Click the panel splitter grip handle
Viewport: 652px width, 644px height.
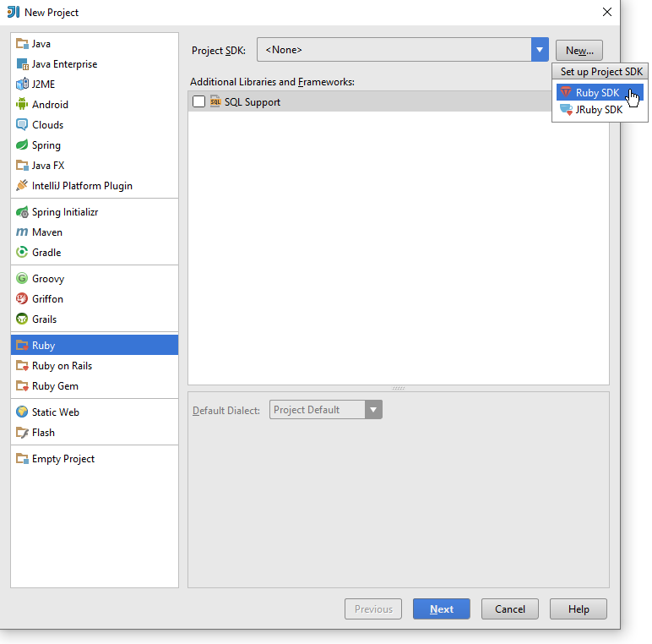(399, 388)
